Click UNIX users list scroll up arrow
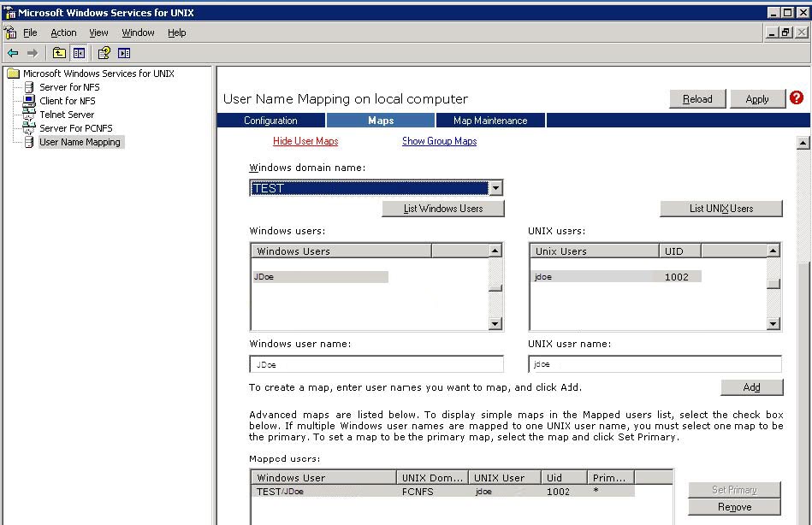The height and width of the screenshot is (525, 812). click(x=773, y=251)
